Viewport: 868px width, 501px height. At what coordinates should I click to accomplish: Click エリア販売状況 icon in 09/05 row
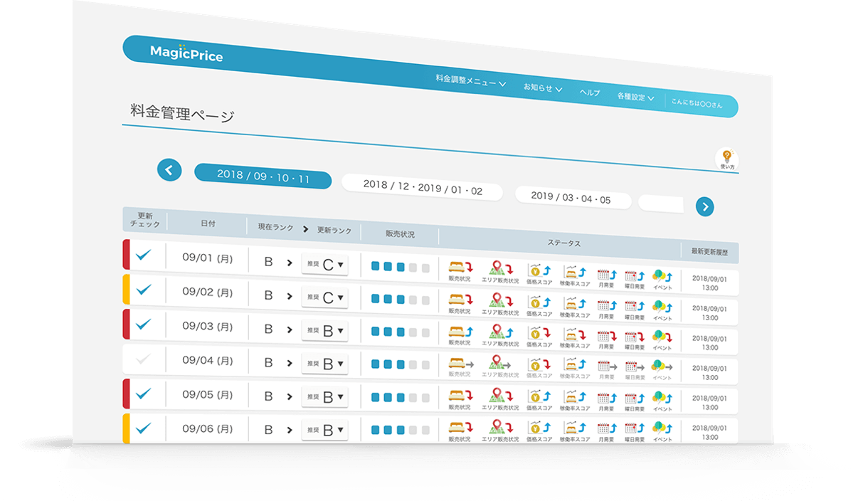click(x=499, y=395)
